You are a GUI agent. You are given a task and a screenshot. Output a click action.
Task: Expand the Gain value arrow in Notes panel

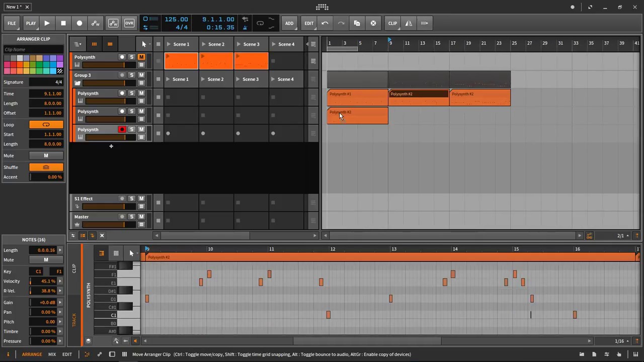coord(60,303)
